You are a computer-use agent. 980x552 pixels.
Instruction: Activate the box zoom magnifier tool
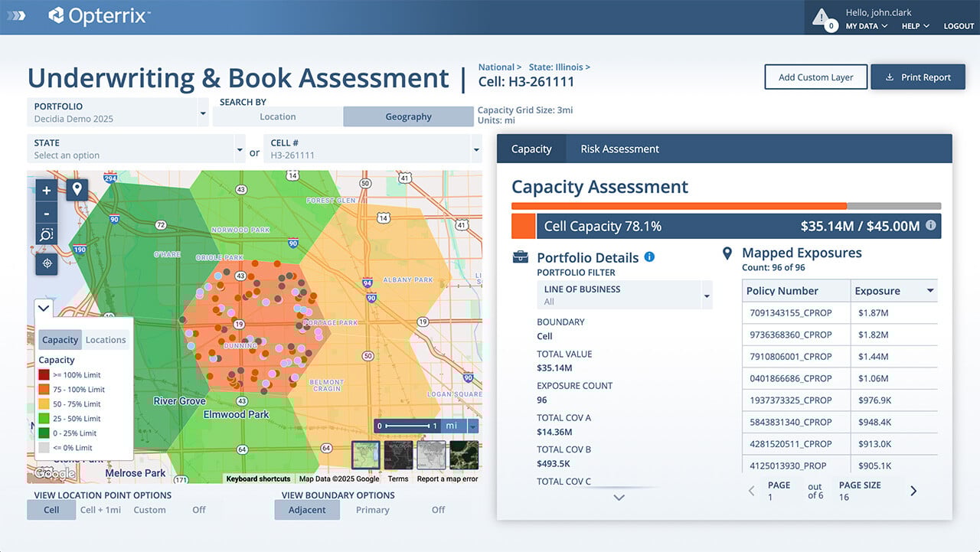pos(46,234)
